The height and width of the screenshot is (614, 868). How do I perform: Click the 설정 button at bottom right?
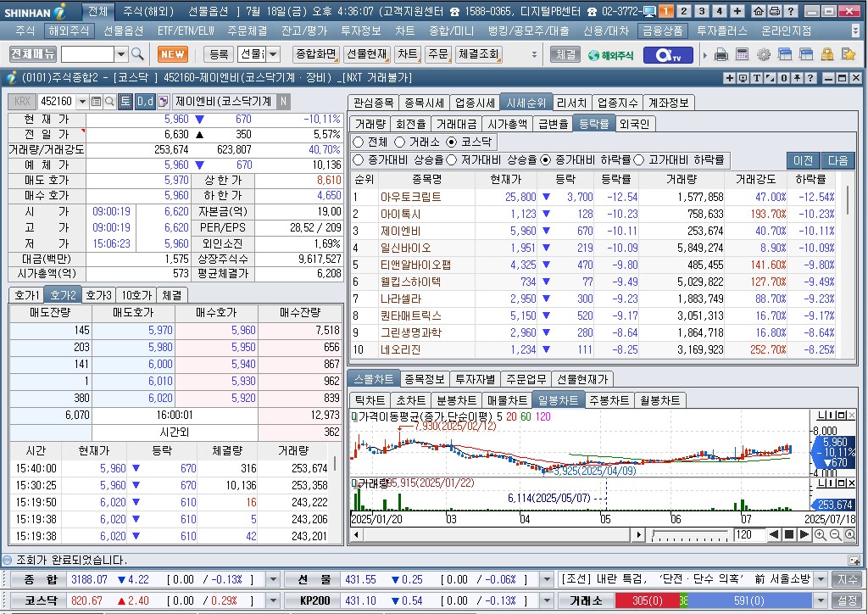pyautogui.click(x=847, y=600)
